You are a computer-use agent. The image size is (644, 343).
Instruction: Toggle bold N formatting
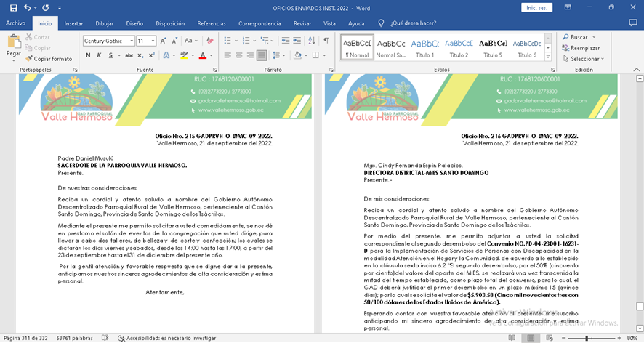pos(88,55)
